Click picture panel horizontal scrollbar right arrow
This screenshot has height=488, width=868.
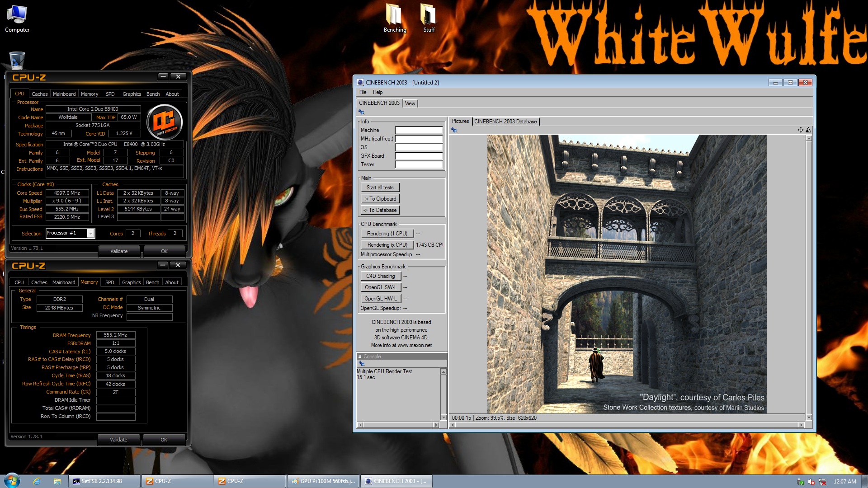pos(801,425)
